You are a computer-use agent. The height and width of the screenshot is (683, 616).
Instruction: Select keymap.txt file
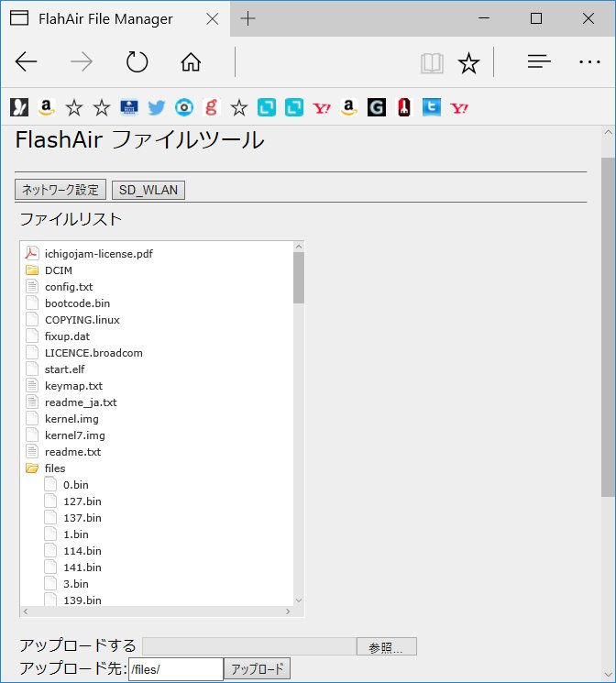tap(73, 386)
